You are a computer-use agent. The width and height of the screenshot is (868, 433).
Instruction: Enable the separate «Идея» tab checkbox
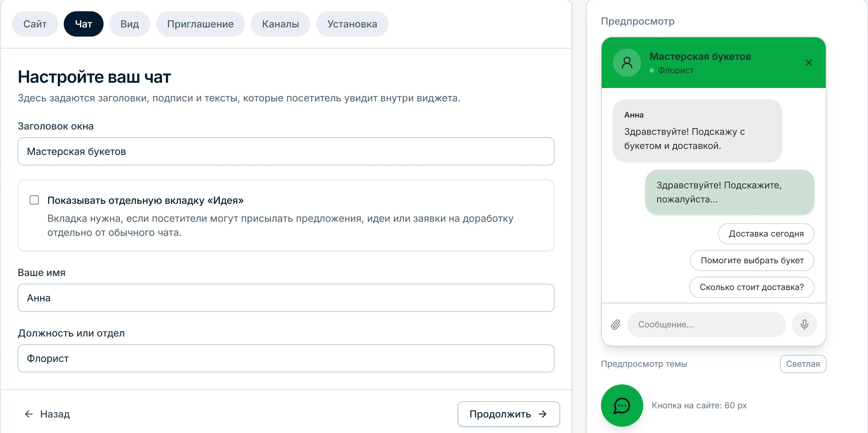coord(34,200)
